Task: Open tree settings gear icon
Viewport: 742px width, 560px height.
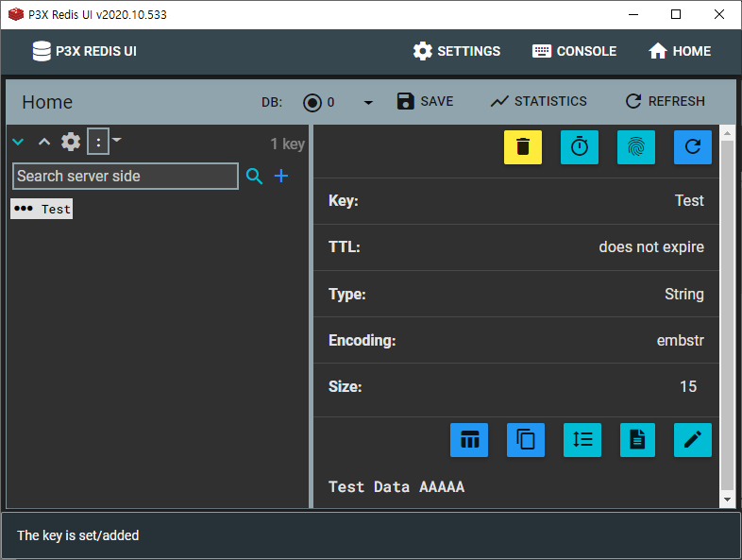Action: coord(71,142)
